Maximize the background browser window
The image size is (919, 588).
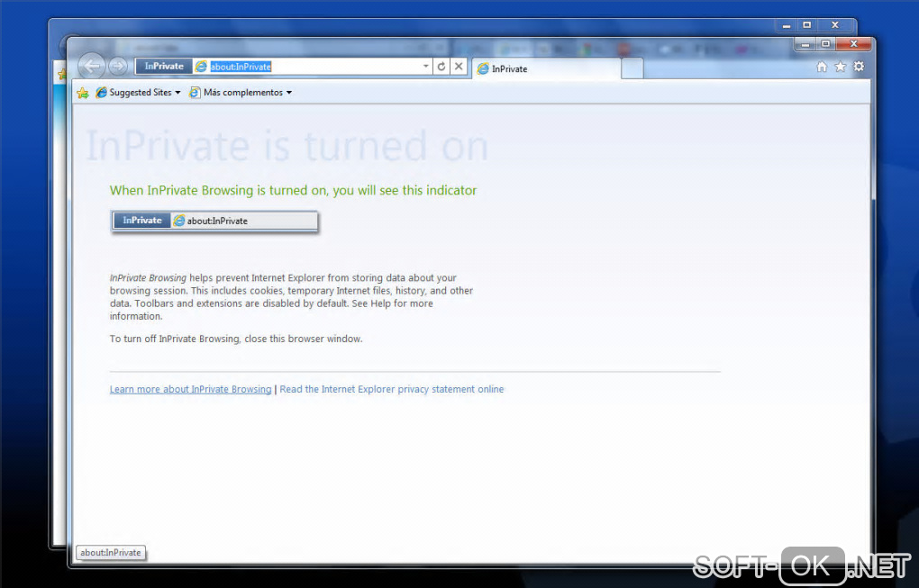(x=807, y=25)
